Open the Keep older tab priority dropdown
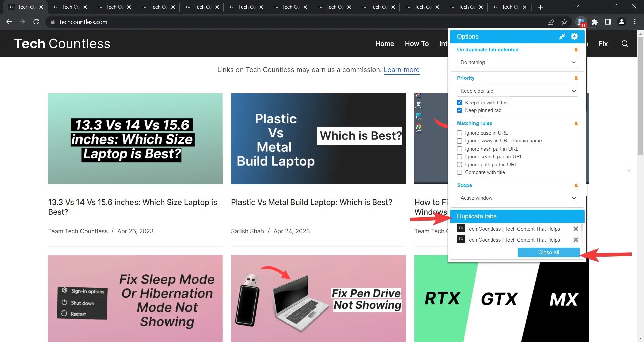Viewport: 644px width, 342px height. [517, 91]
